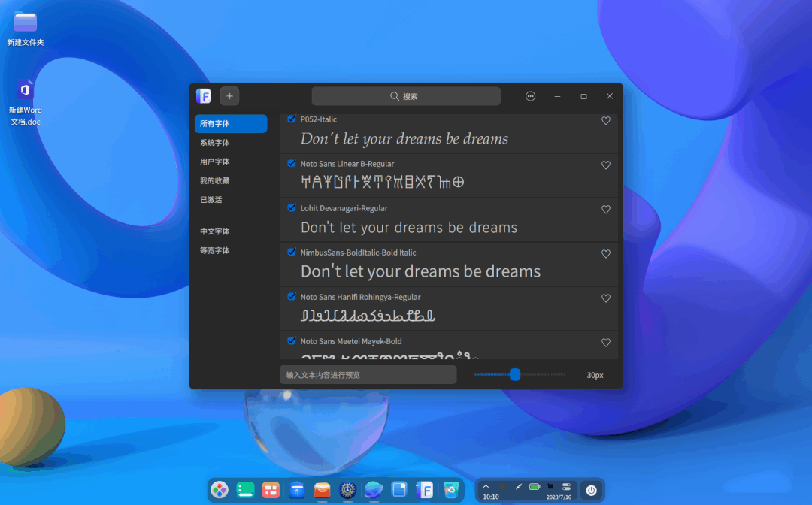Open the toggle switches tray icon

coord(567,486)
